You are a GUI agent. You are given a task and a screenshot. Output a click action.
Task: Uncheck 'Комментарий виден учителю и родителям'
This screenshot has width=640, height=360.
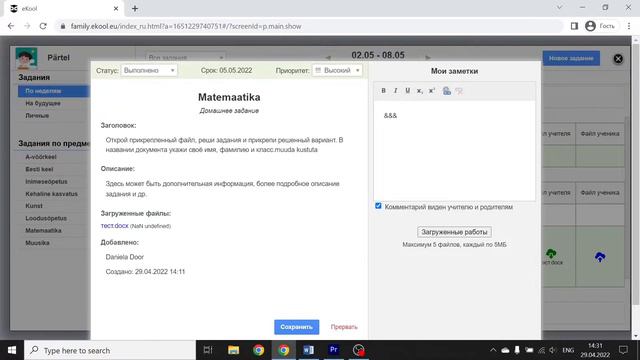coord(378,206)
